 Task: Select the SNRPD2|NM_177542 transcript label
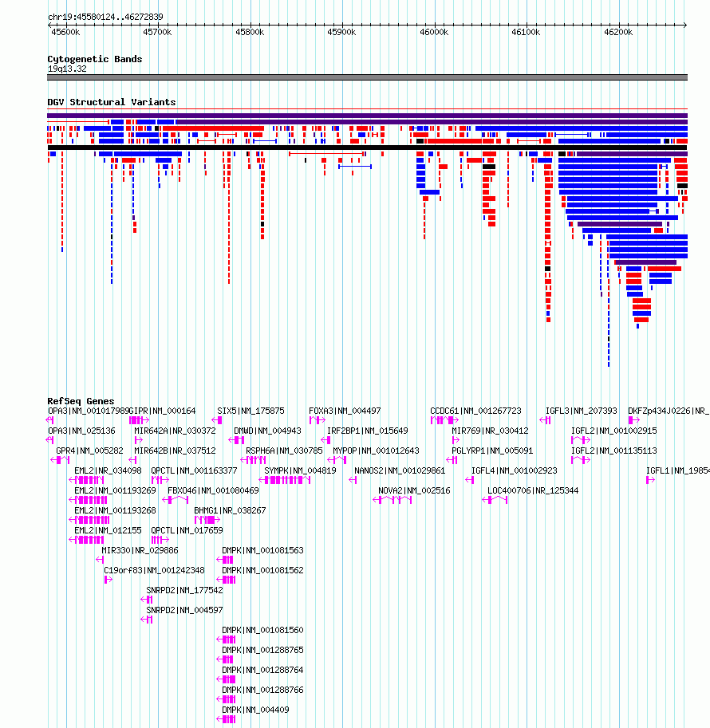[x=184, y=591]
